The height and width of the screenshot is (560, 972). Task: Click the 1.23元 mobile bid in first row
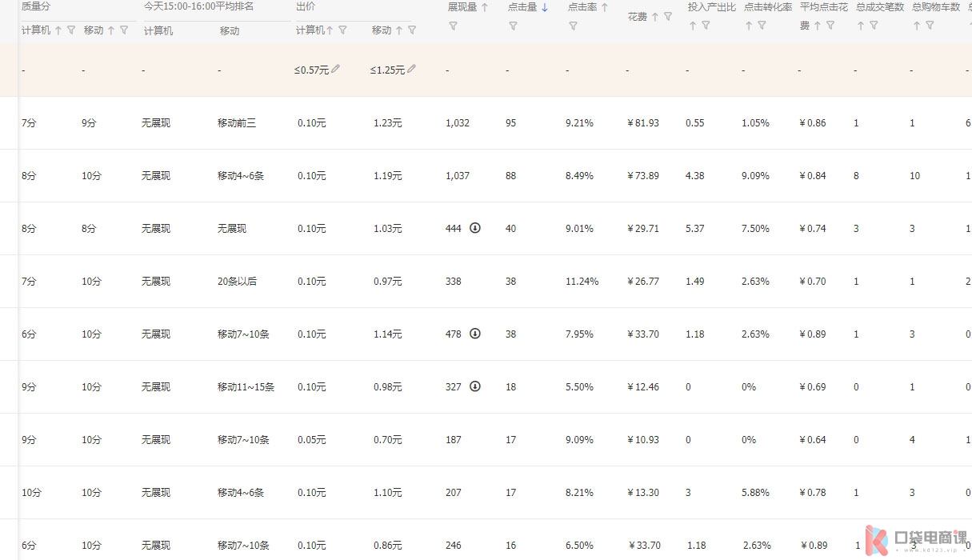387,123
